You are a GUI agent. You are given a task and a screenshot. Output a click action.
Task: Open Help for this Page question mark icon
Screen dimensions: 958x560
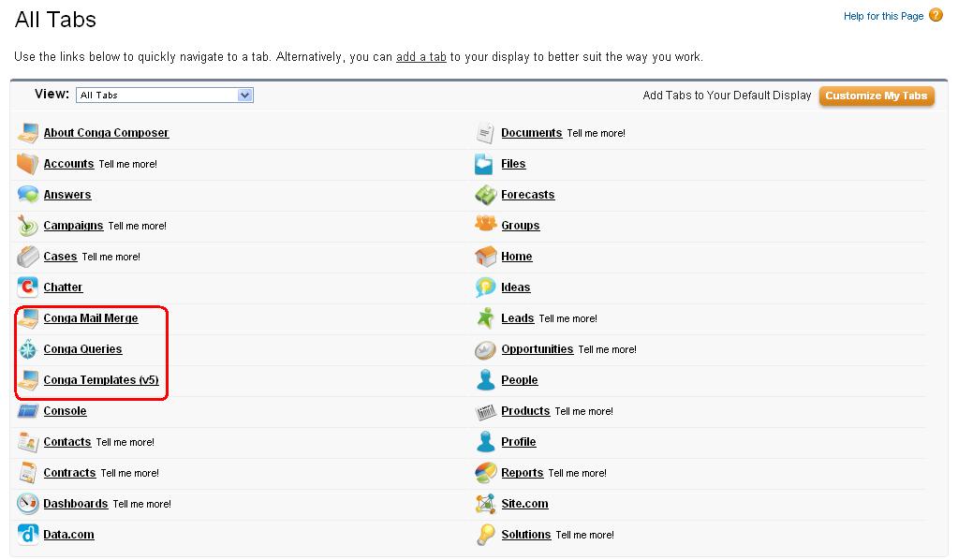936,15
